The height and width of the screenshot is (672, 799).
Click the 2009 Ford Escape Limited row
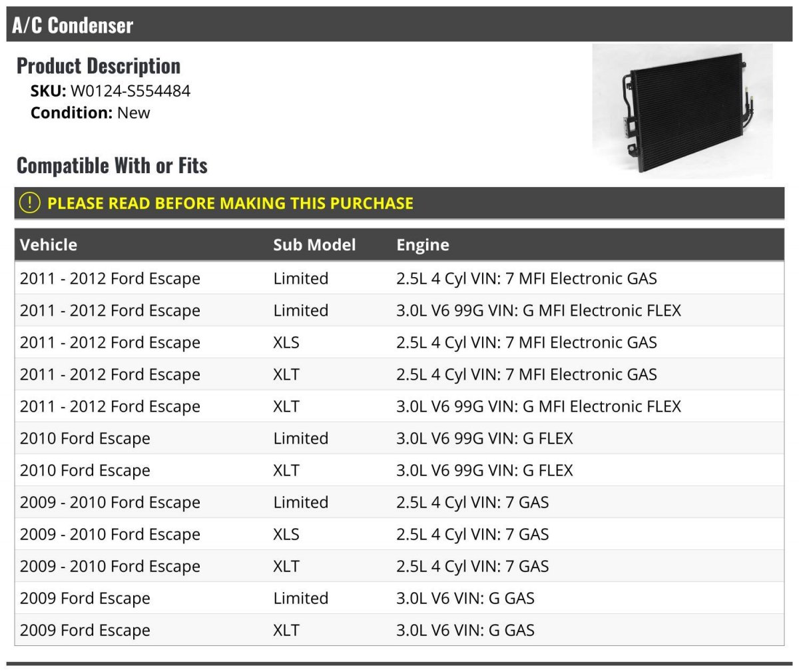pyautogui.click(x=400, y=598)
